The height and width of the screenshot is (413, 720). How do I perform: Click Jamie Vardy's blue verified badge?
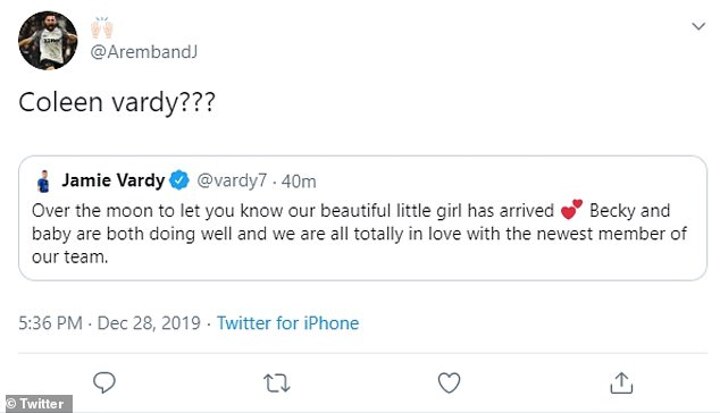pyautogui.click(x=179, y=181)
